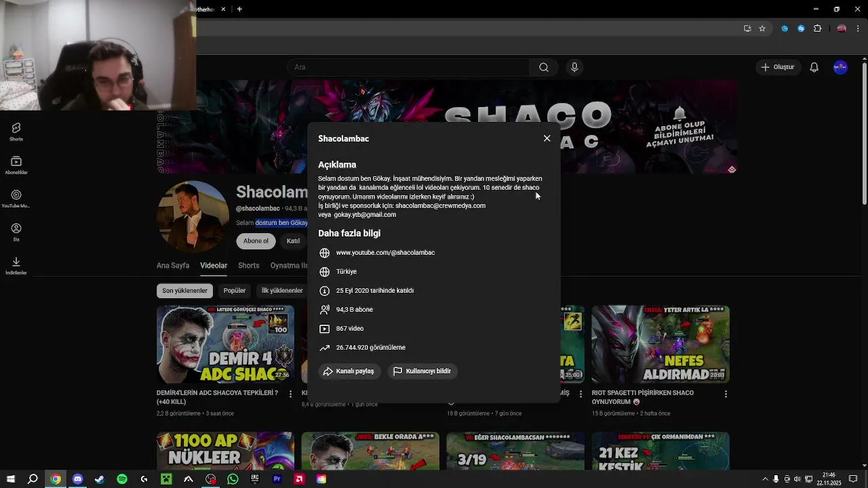Select the Son yüklenenler filter chip
This screenshot has height=488, width=868.
[184, 291]
